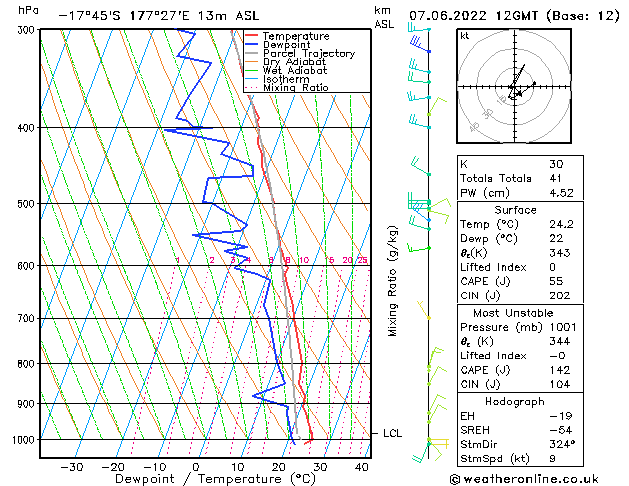Click the 'StmSpd (kt)' row label

tap(495, 459)
